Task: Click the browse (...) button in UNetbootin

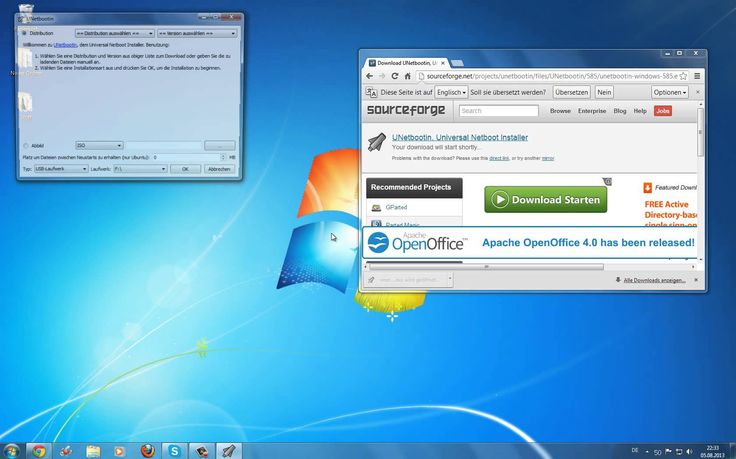Action: 220,145
